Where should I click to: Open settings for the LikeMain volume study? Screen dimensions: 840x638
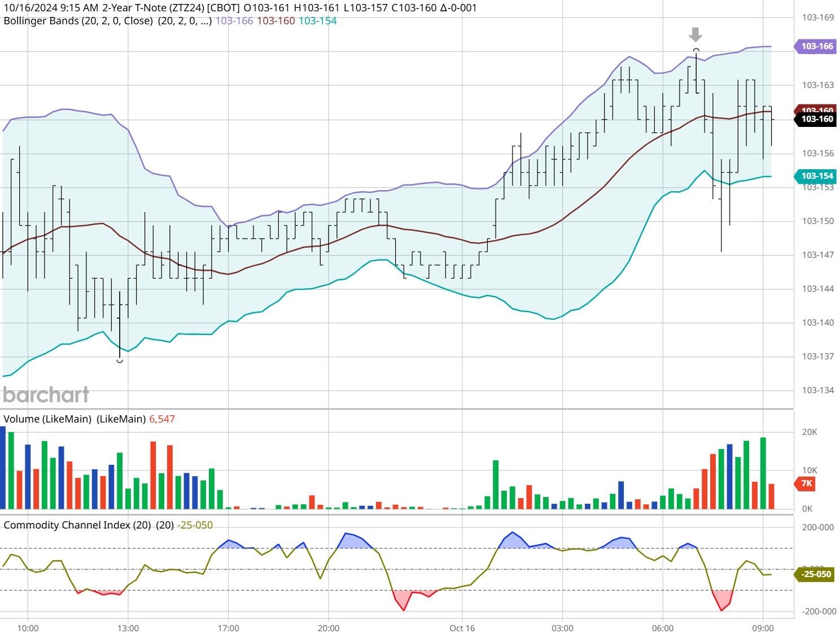tap(121, 417)
